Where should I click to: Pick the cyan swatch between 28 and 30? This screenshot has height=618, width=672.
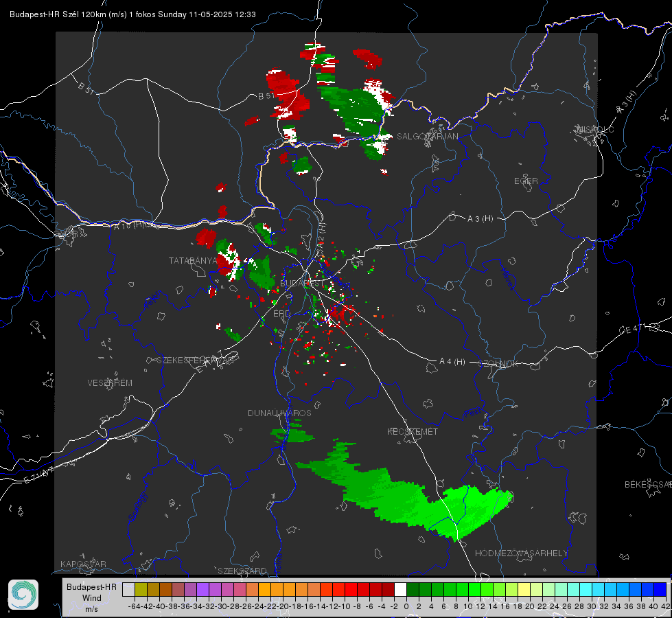[586, 590]
